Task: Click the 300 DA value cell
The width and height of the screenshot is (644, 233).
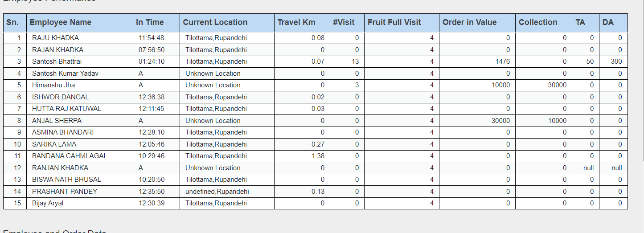Action: [x=616, y=61]
